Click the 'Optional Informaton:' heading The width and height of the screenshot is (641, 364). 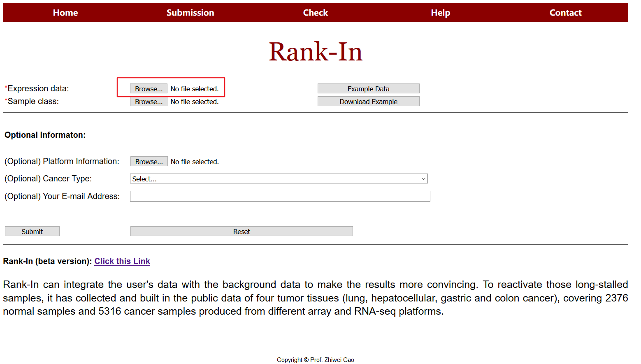pos(45,135)
